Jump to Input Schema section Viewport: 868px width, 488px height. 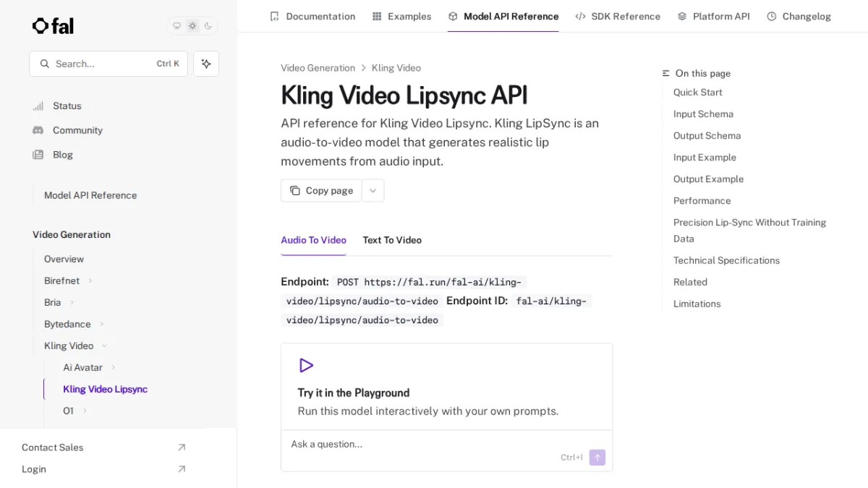point(703,114)
